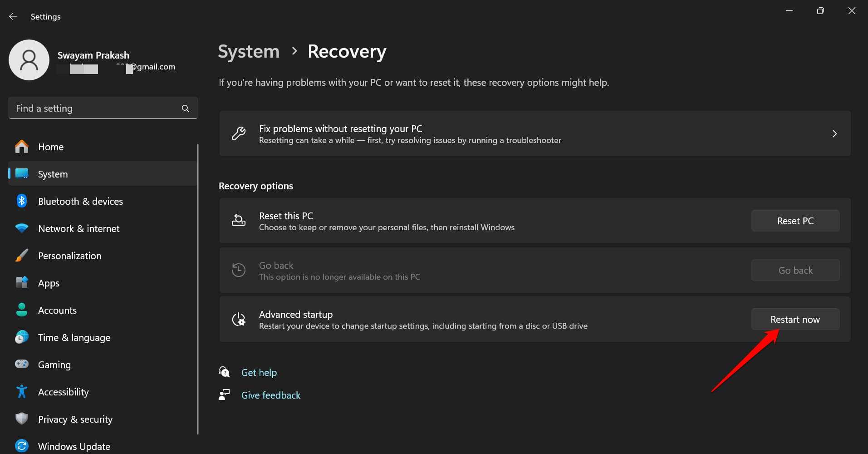
Task: Select Accounts in the sidebar
Action: point(103,310)
